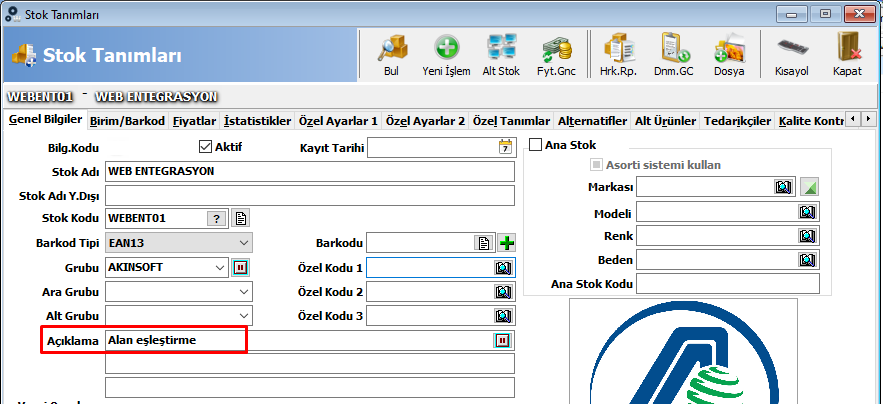Image resolution: width=883 pixels, height=404 pixels.
Task: Uncheck the Aktif checkbox
Action: tap(205, 147)
